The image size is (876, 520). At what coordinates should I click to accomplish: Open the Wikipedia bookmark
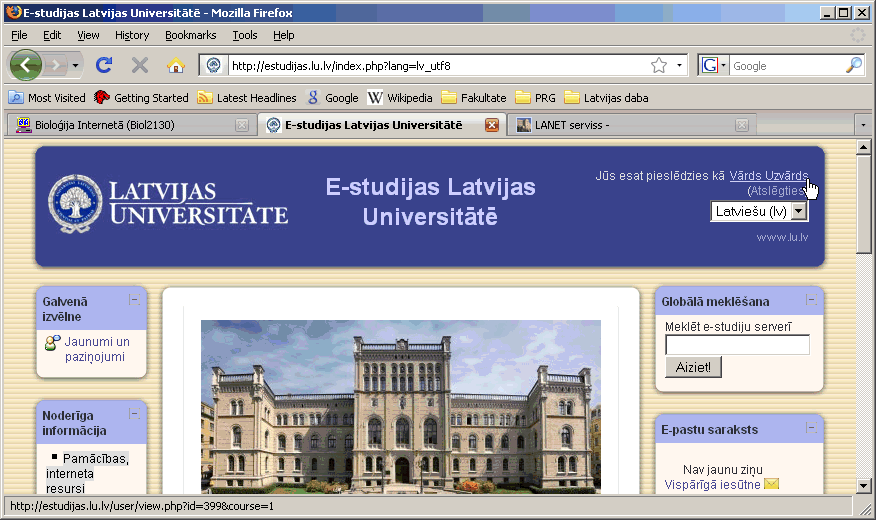[x=399, y=98]
